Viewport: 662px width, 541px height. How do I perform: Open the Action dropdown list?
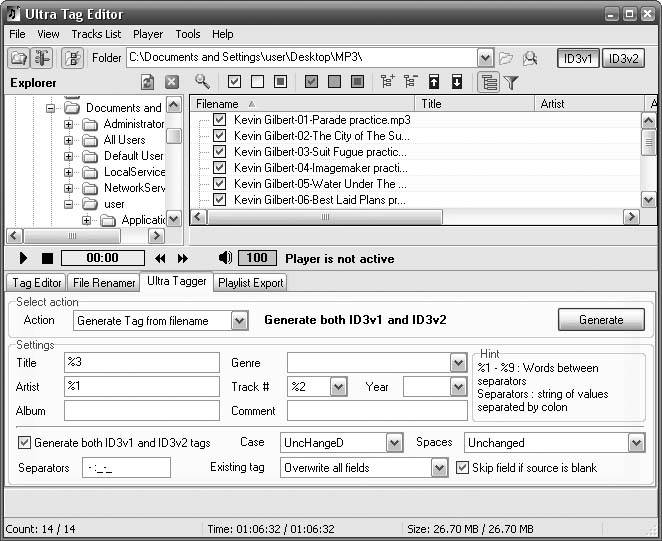click(239, 321)
